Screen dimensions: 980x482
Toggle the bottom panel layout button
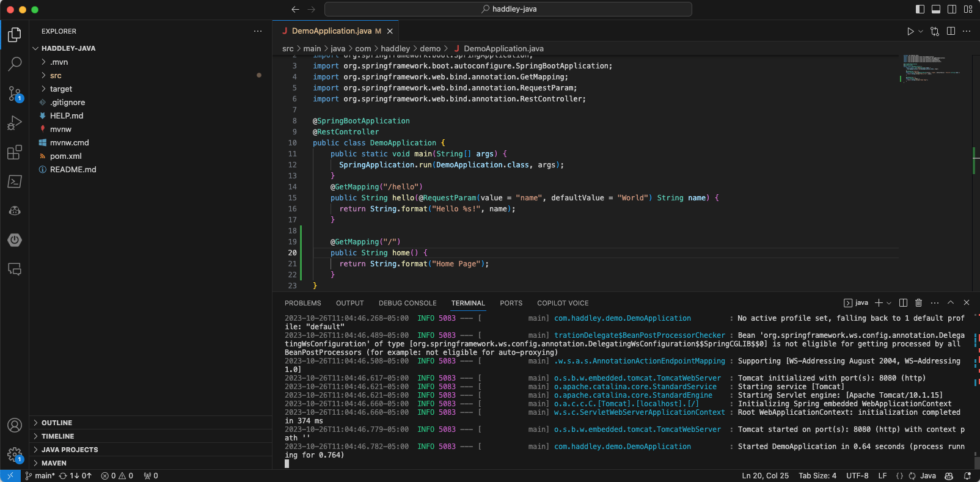click(936, 9)
